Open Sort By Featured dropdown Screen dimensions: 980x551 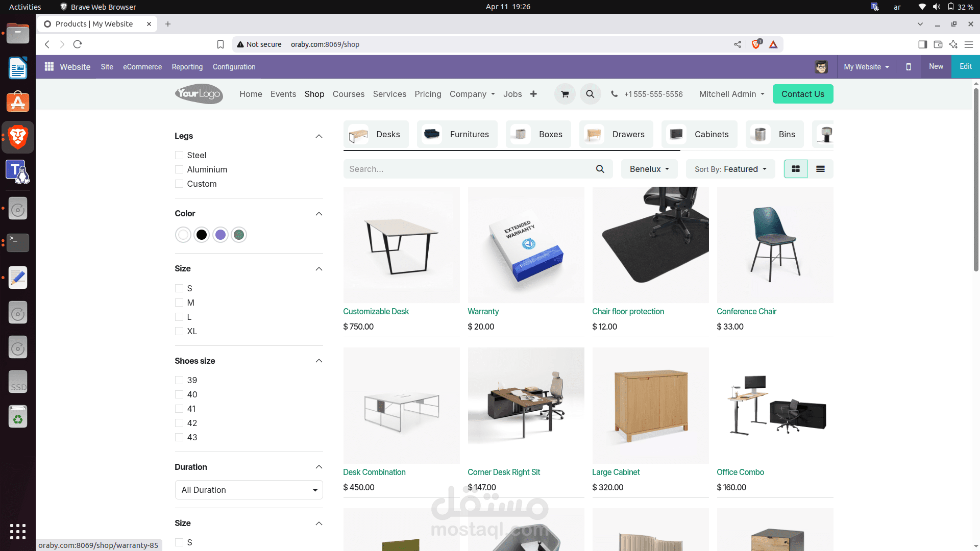[x=730, y=169]
